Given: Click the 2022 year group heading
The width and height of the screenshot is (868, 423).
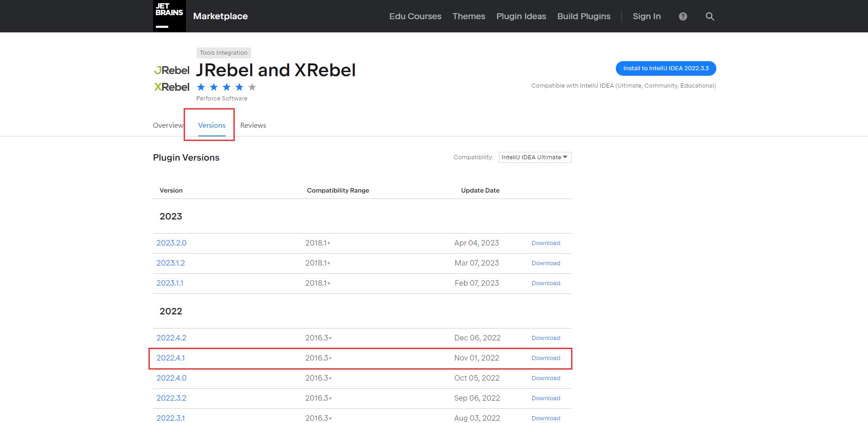Looking at the screenshot, I should [171, 311].
